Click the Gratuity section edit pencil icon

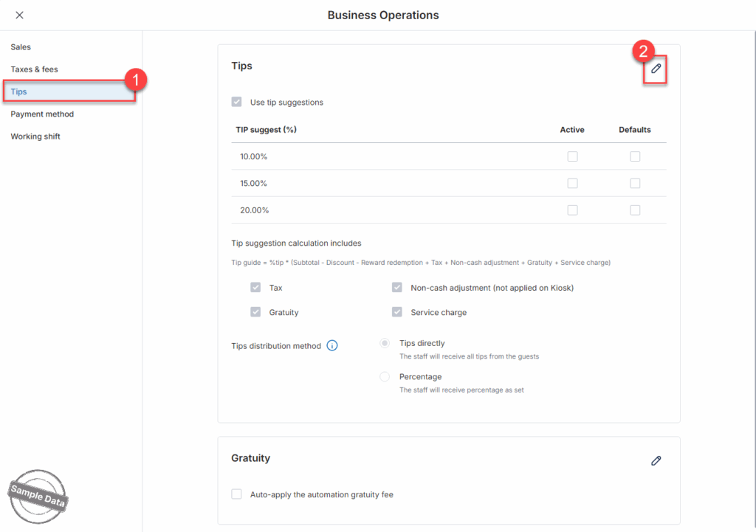pyautogui.click(x=656, y=460)
